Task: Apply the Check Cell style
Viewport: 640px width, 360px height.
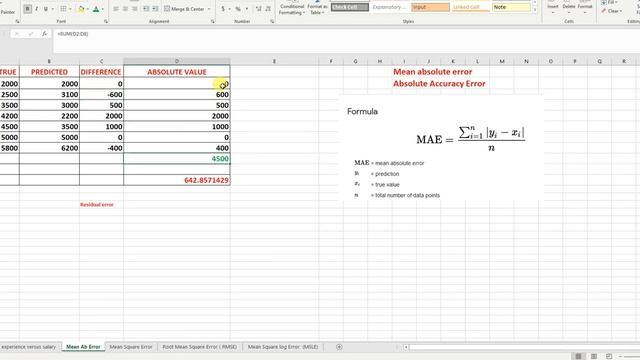Action: (x=350, y=7)
